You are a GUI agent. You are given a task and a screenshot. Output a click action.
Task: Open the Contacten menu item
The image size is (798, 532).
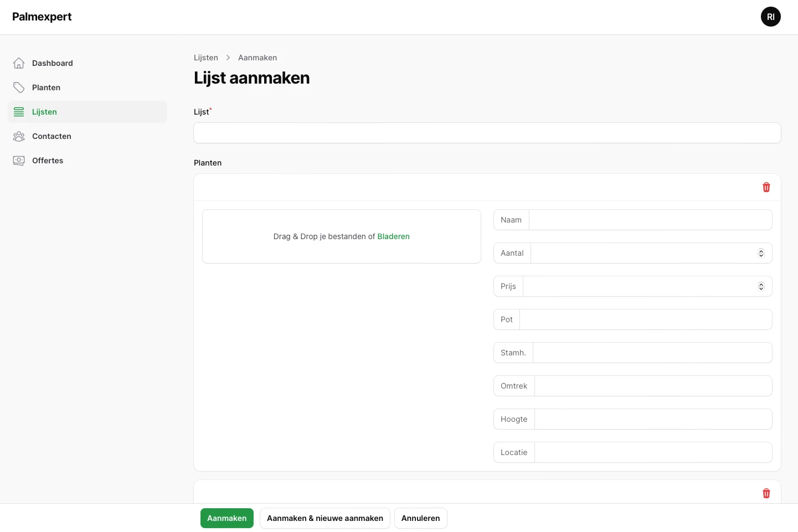tap(52, 136)
